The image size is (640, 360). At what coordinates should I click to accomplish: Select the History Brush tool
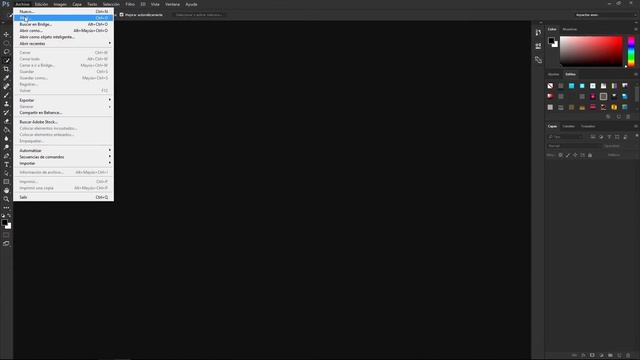point(6,112)
